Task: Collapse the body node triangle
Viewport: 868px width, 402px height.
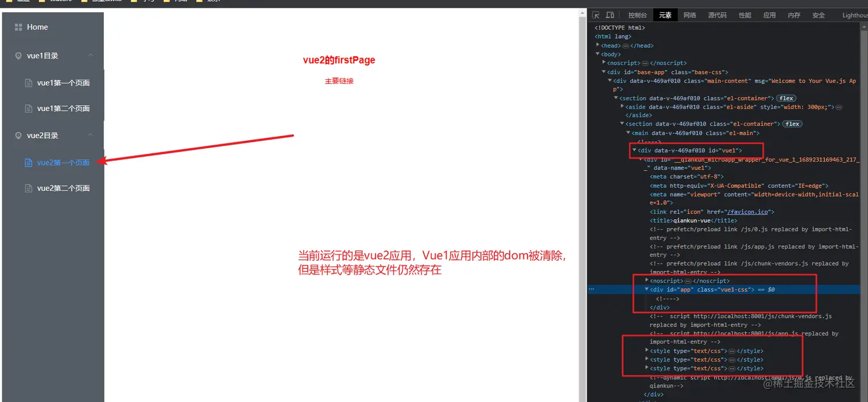Action: [x=598, y=54]
